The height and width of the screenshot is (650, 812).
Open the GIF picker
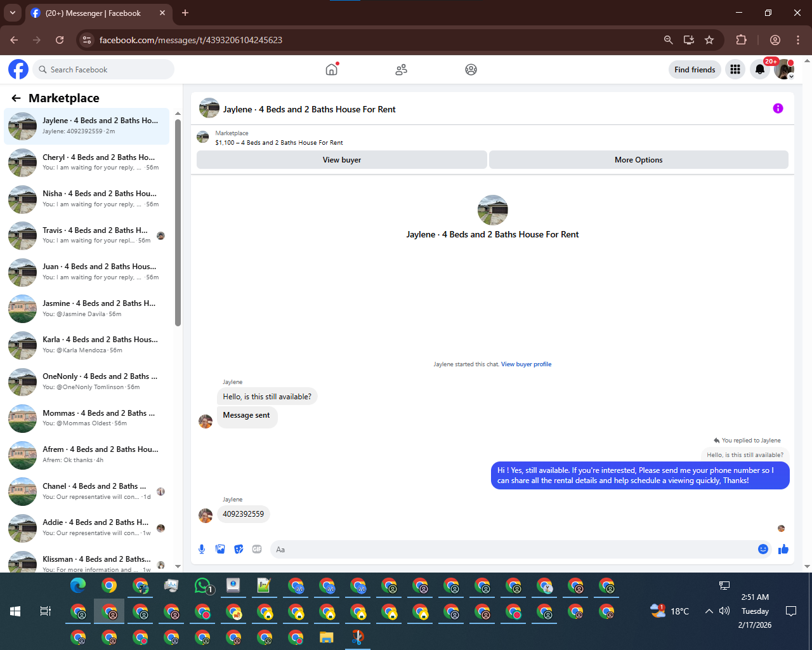click(257, 549)
